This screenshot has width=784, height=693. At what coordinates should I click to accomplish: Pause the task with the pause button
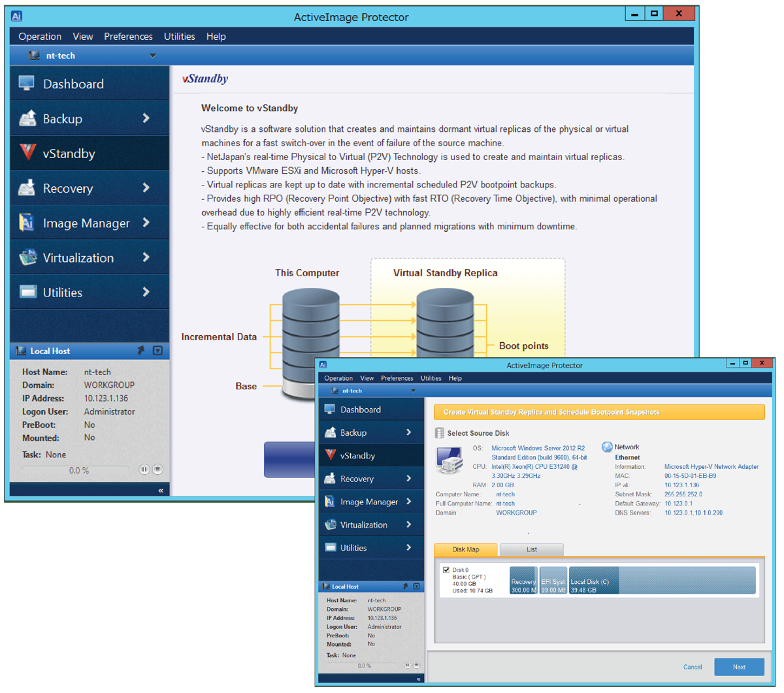(x=144, y=470)
